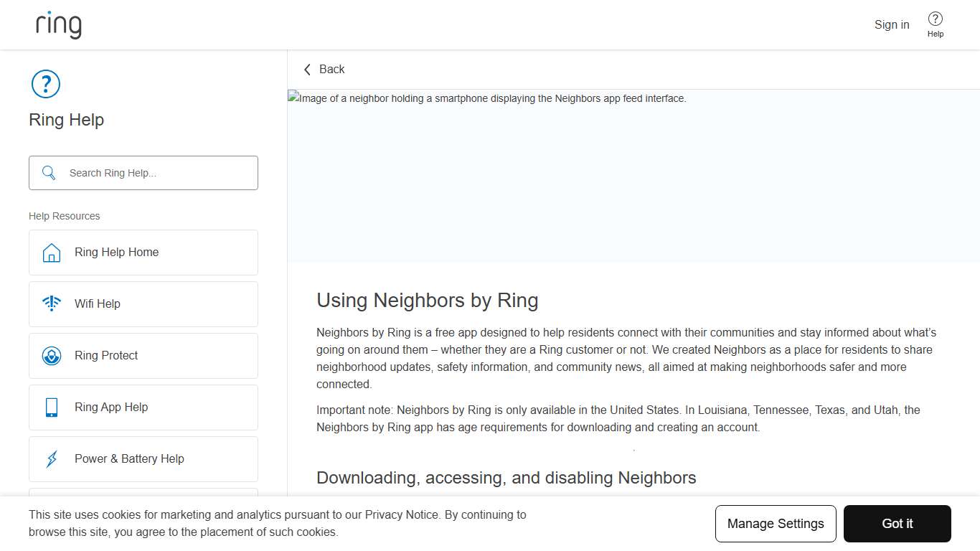980x551 pixels.
Task: Go to Ring Help Home
Action: coord(116,253)
